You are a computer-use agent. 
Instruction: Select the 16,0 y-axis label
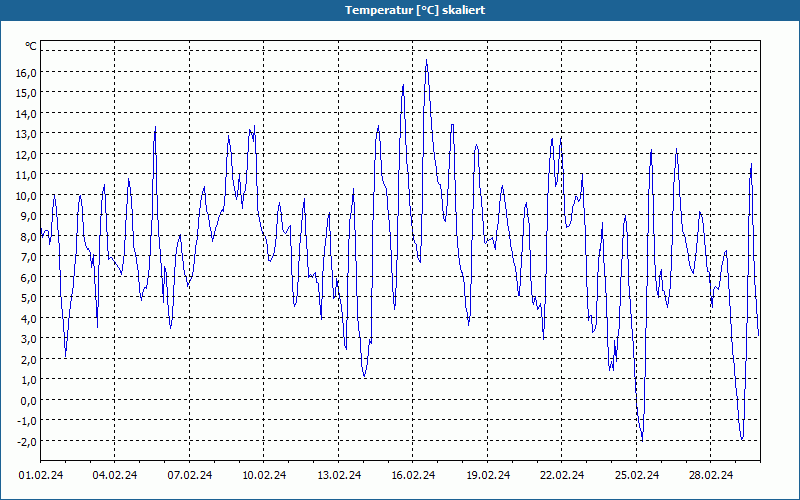click(x=26, y=73)
